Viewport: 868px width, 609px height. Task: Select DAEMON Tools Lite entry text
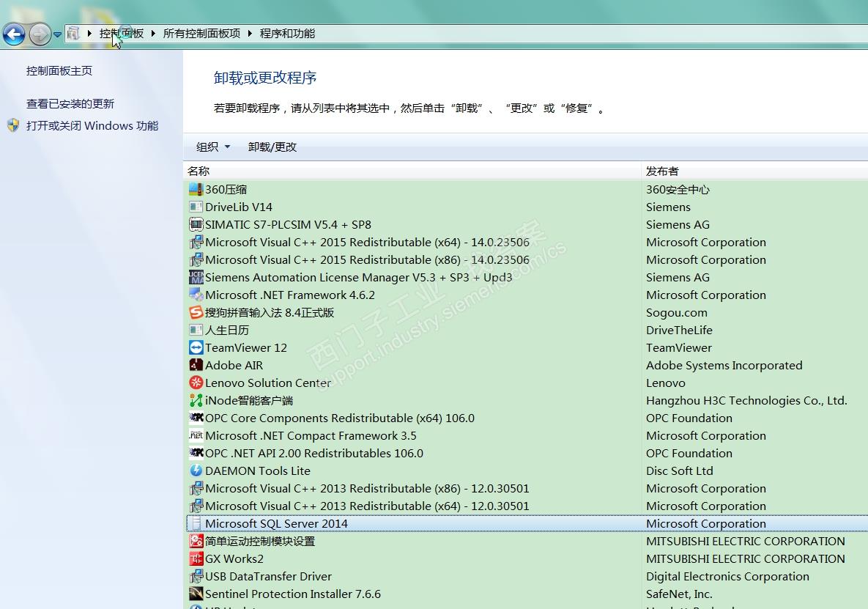[257, 470]
